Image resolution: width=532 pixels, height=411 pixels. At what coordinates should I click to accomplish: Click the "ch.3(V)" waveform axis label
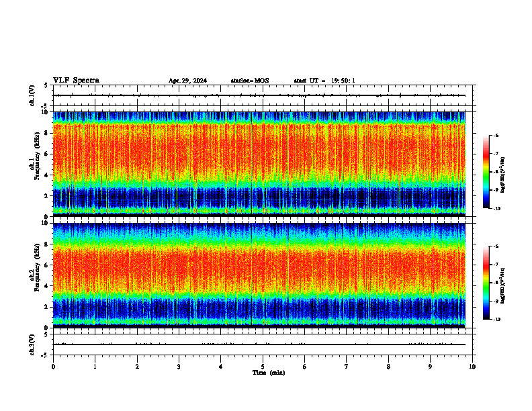coord(32,345)
